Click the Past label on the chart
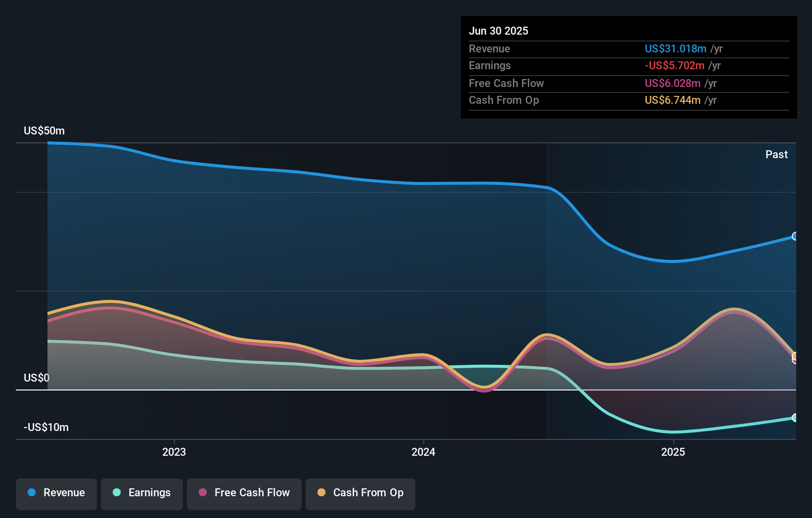 click(x=776, y=155)
